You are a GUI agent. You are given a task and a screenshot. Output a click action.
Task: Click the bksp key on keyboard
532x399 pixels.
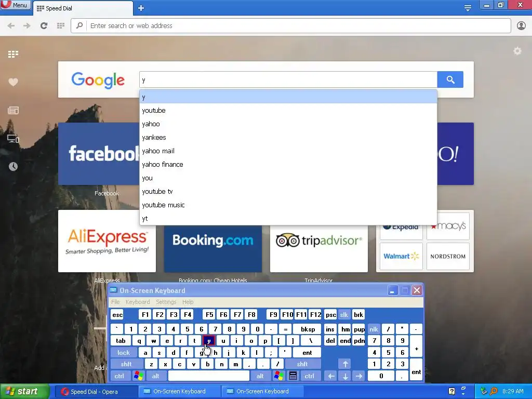pyautogui.click(x=308, y=329)
